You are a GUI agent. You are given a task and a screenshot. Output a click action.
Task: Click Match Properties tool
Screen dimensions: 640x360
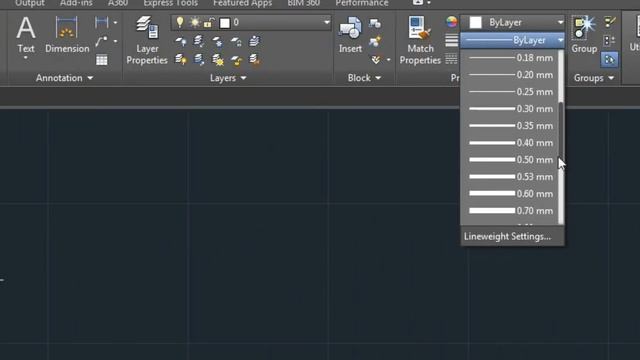(420, 40)
